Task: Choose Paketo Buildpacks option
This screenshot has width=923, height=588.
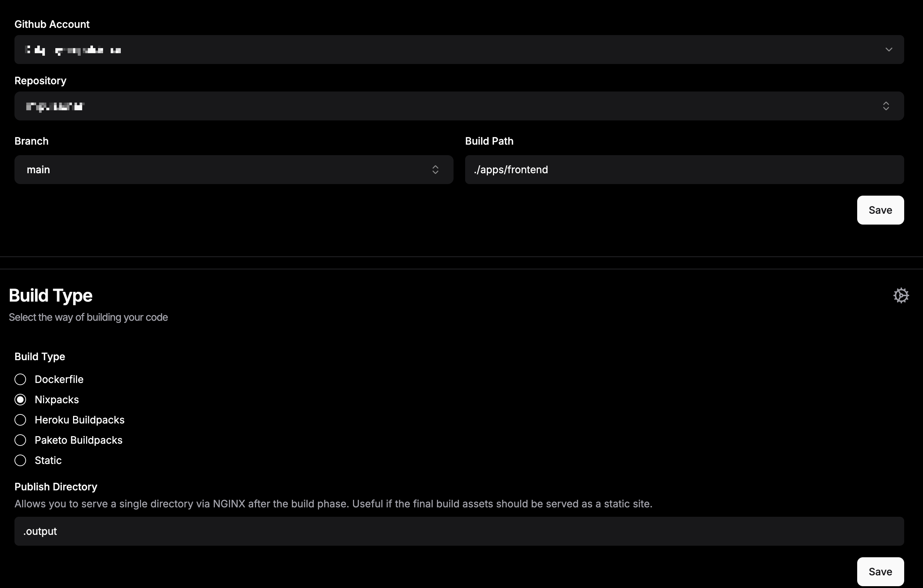Action: pyautogui.click(x=20, y=440)
